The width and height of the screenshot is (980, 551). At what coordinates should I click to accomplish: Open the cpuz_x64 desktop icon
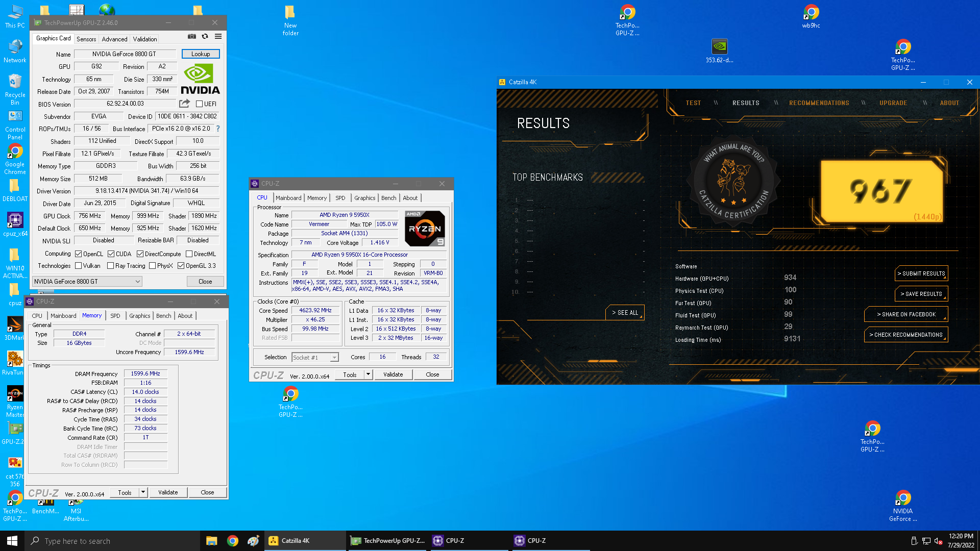pyautogui.click(x=15, y=224)
